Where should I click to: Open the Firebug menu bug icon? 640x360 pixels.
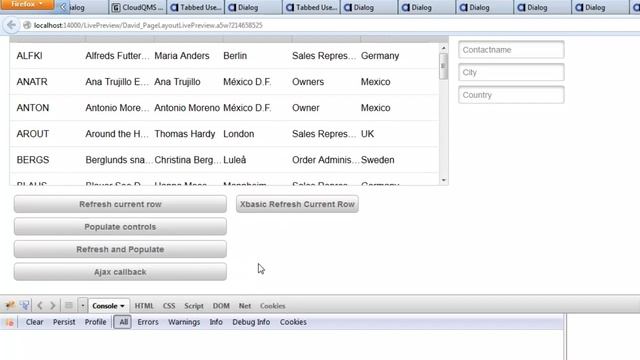[10, 305]
